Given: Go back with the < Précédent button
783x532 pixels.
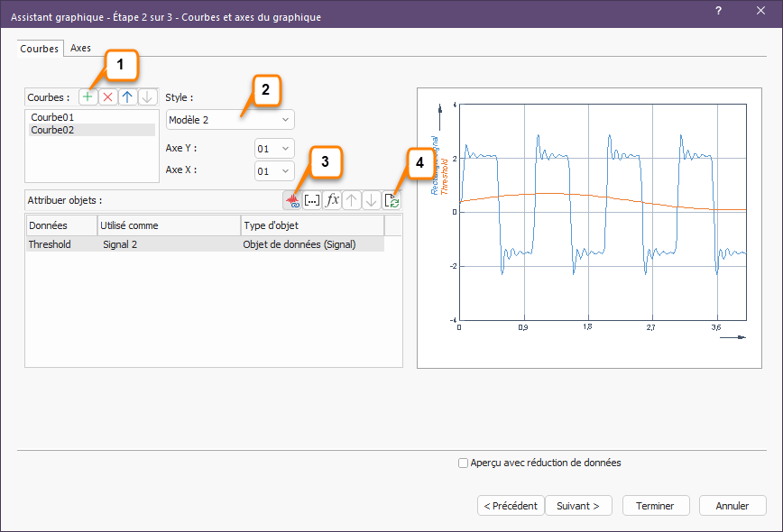Looking at the screenshot, I should click(x=511, y=506).
